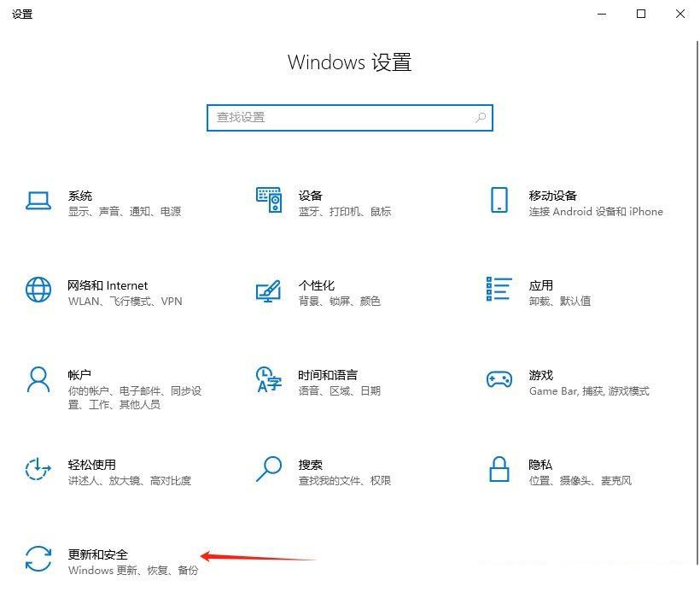Click description 讲述人、放大镜、高对比度
Screen dimensions: 700x604
[x=130, y=481]
